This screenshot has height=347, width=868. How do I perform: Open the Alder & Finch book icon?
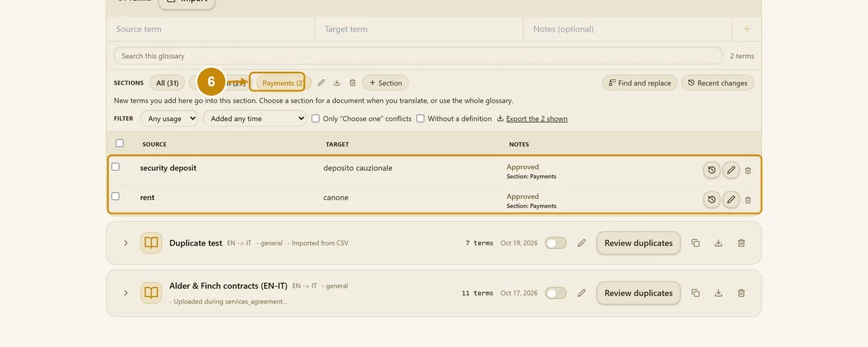[x=151, y=293]
